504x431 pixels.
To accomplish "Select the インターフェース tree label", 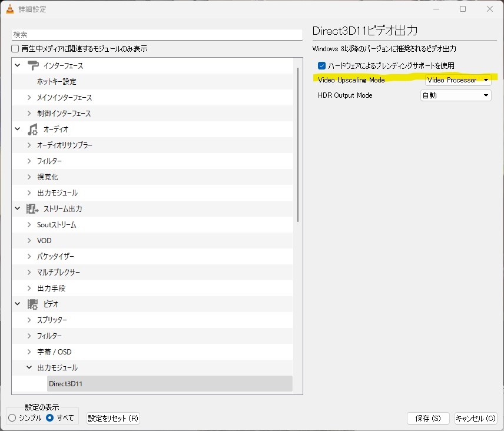I will coord(64,65).
